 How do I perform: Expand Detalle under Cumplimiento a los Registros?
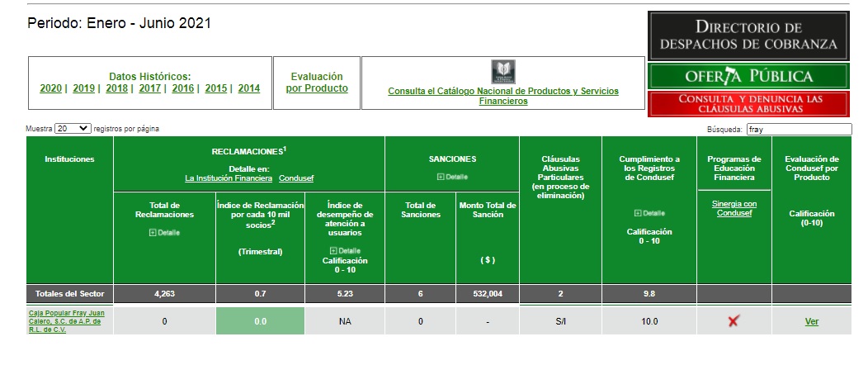tap(649, 213)
